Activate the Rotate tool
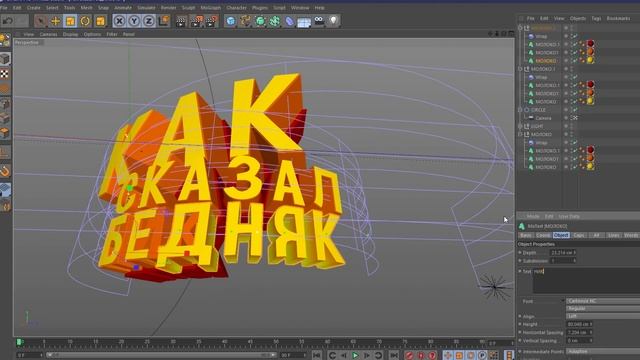 (x=85, y=21)
